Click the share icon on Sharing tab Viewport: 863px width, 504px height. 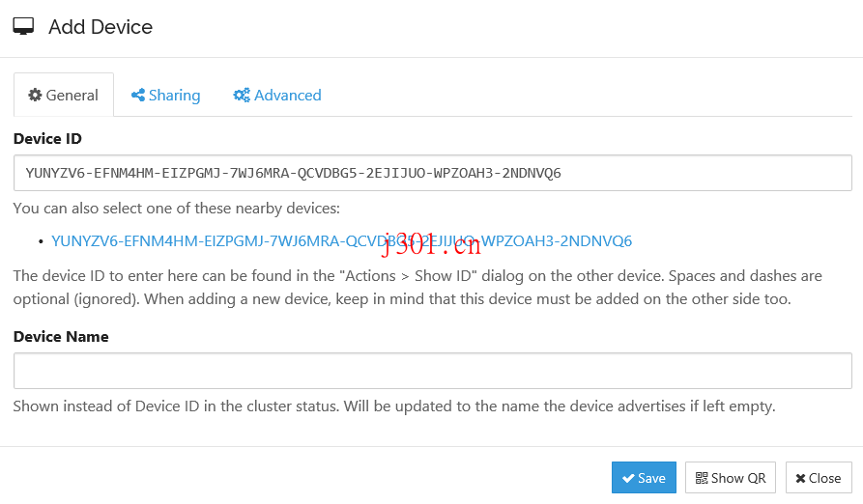[138, 95]
